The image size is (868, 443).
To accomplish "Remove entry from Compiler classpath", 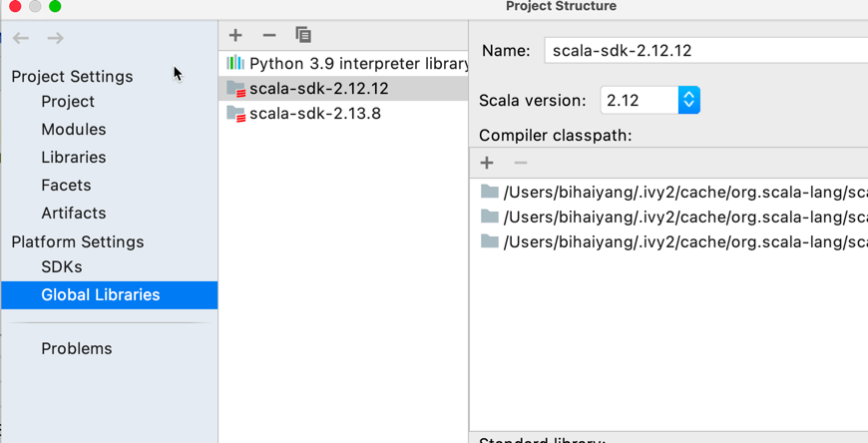I will [x=521, y=163].
